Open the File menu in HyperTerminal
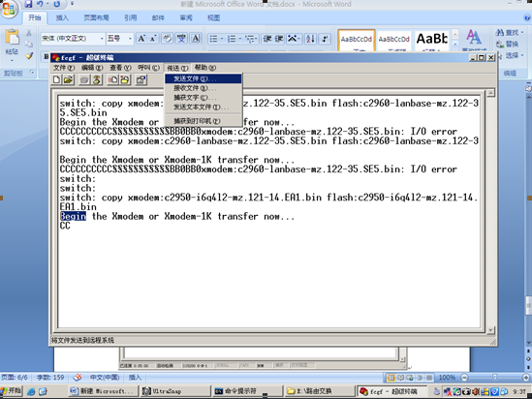 pos(63,68)
